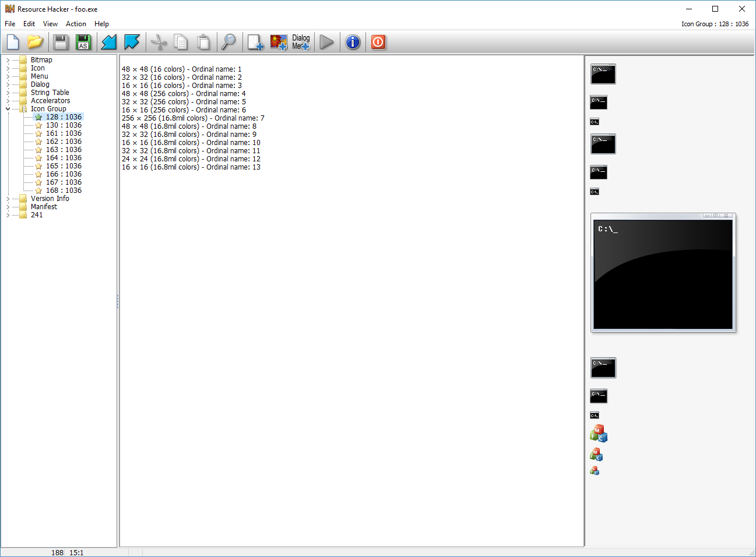Select the 128 : 1036 tree entry
Image resolution: width=756 pixels, height=557 pixels.
64,117
